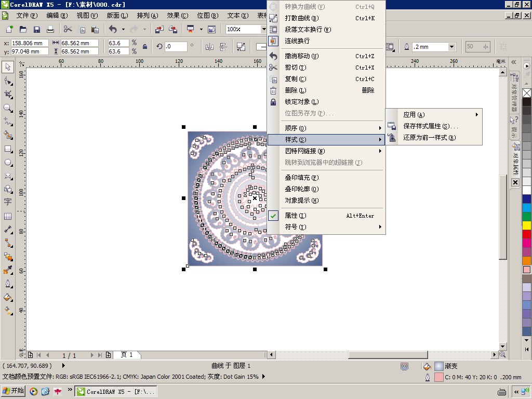
Task: Click the x position field 158.806 mm
Action: pos(30,43)
